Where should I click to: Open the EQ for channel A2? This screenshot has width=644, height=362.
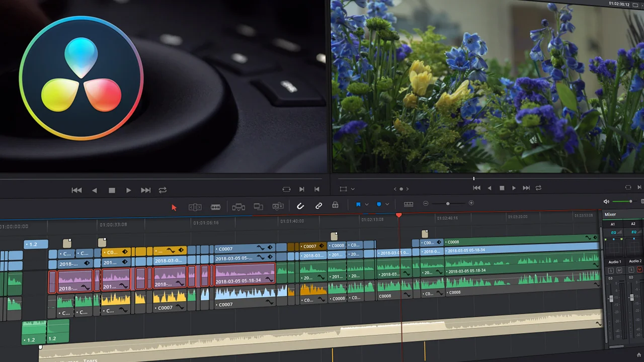coord(633,232)
